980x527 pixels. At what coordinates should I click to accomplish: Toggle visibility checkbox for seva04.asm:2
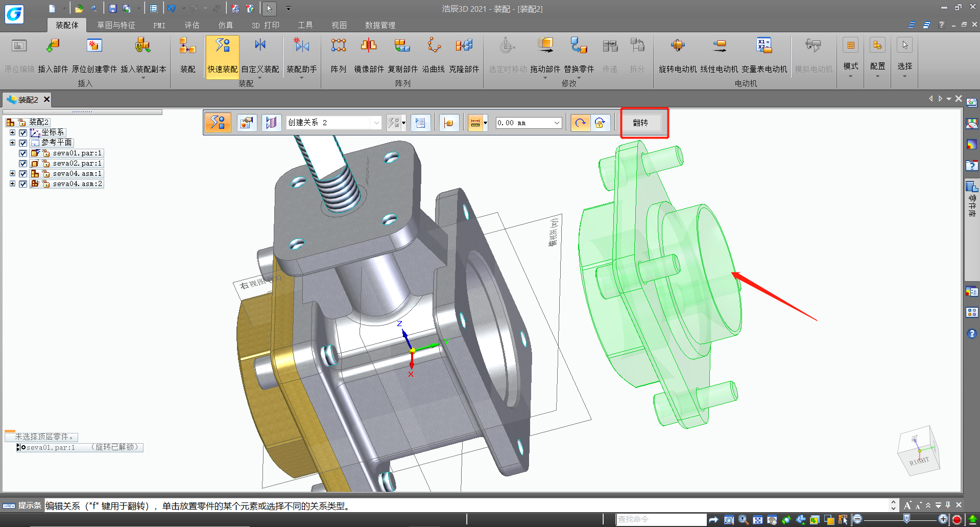[23, 184]
